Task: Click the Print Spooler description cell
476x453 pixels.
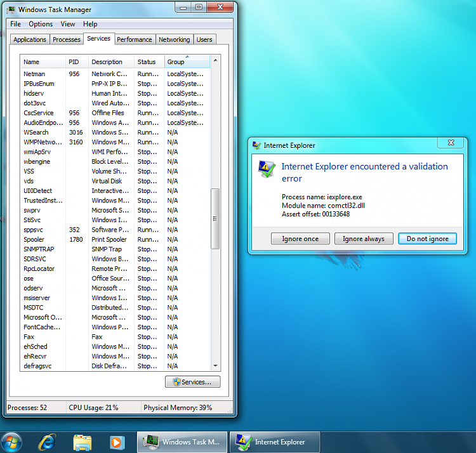Action: coord(109,239)
